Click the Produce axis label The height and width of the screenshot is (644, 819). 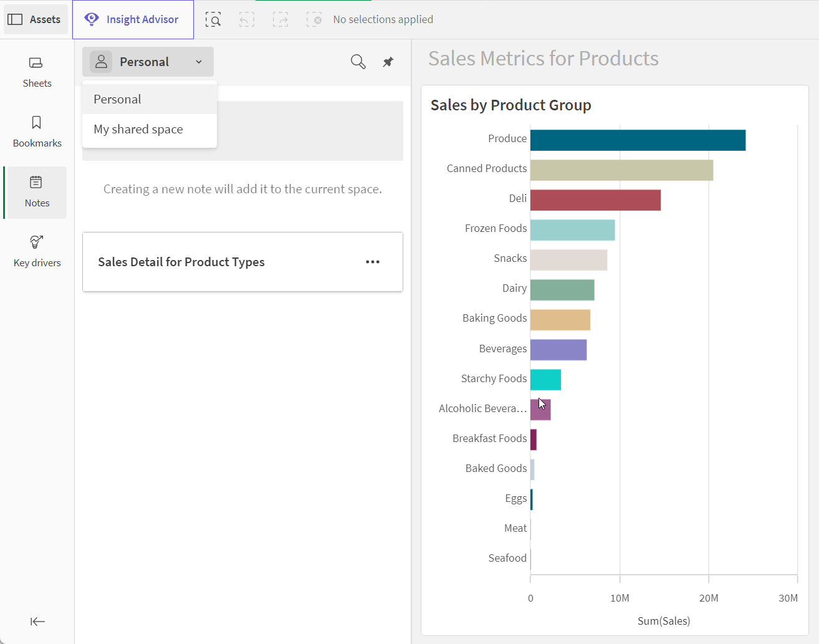pos(507,138)
